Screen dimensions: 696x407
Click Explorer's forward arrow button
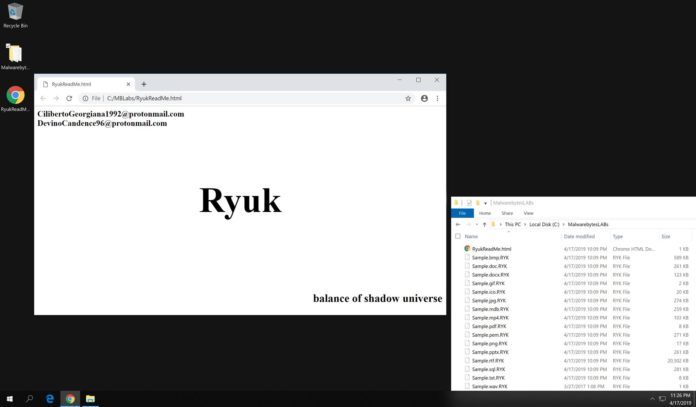coord(469,225)
